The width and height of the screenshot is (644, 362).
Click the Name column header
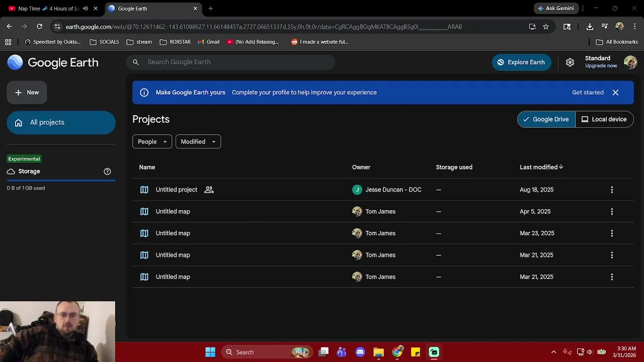tap(147, 167)
